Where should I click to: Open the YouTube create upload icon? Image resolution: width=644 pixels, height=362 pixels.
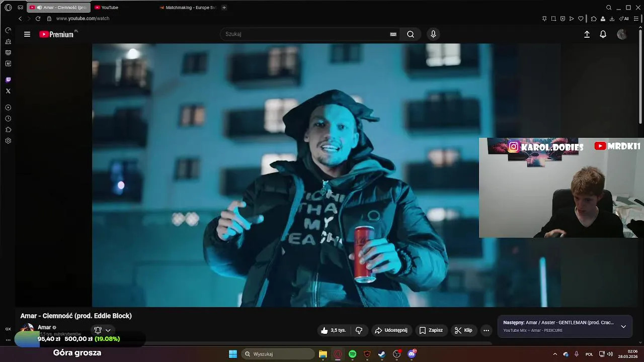pyautogui.click(x=587, y=34)
